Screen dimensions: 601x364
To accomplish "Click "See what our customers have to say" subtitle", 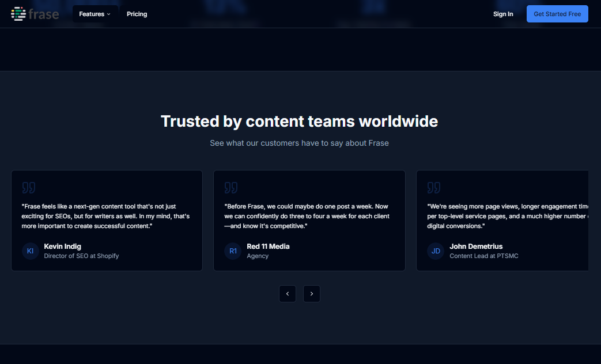I will point(300,143).
